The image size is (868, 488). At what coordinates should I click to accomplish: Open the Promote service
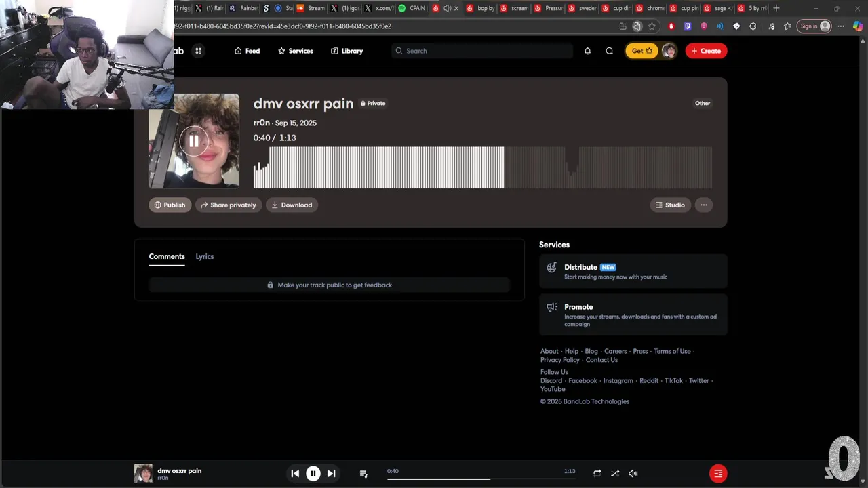(633, 314)
